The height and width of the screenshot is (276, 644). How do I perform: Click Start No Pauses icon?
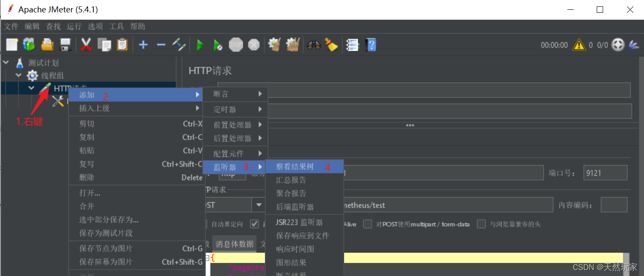(x=218, y=44)
